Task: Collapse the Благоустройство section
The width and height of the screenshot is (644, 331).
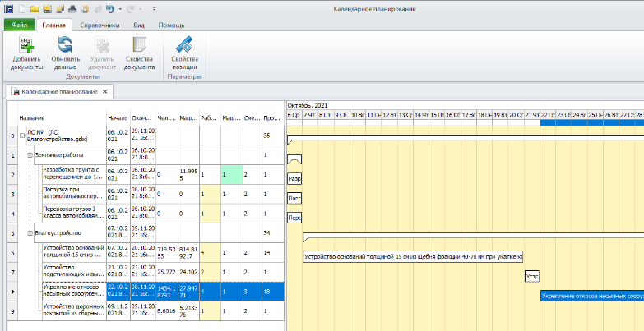Action: 30,233
